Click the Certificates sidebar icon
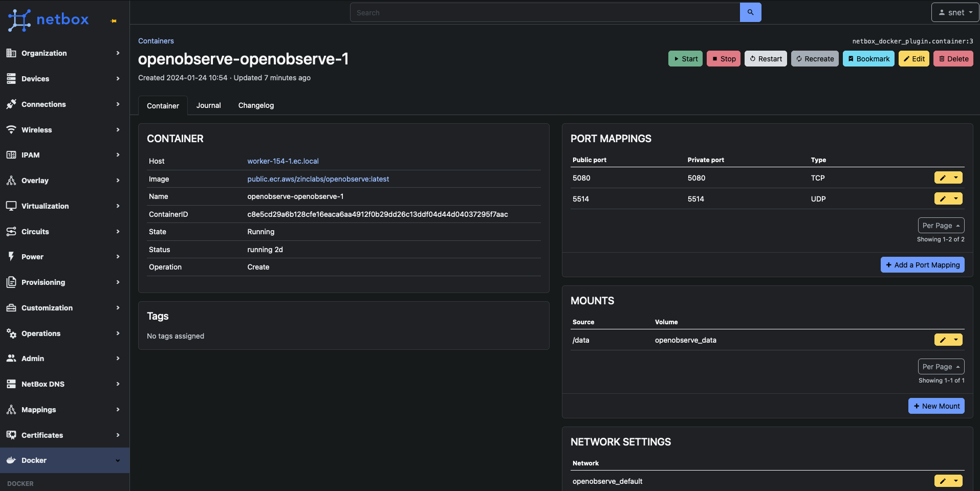980x491 pixels. [11, 435]
